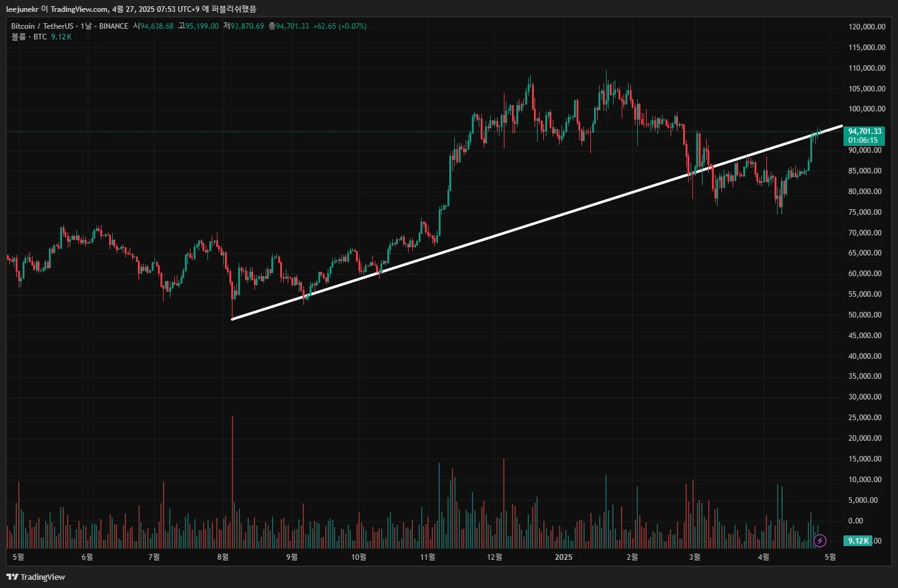
Task: Click the TradingView logo at bottom left
Action: (36, 577)
